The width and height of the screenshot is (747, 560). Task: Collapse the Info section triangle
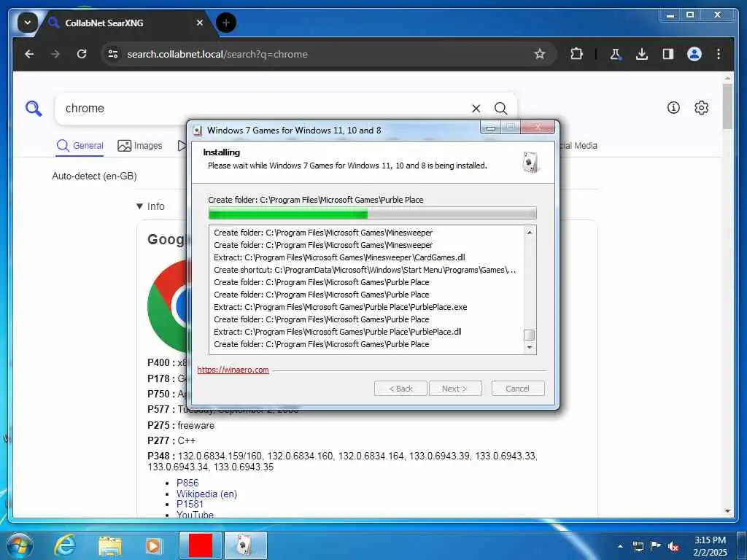point(139,206)
